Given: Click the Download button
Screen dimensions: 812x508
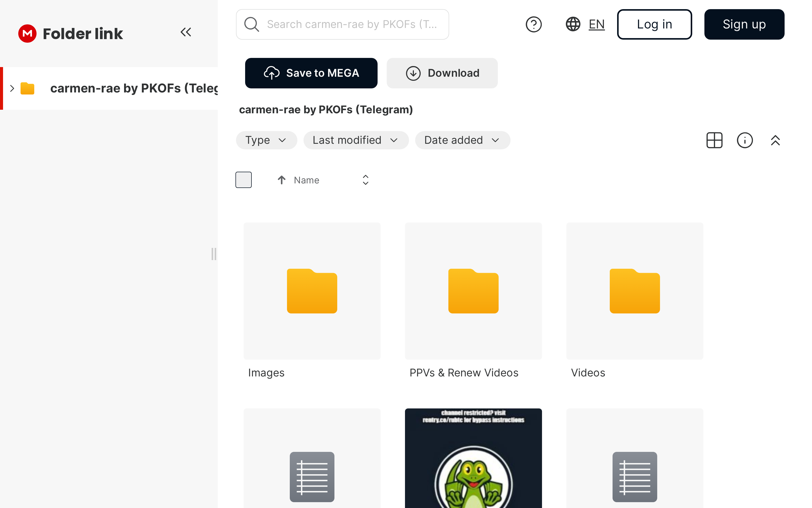Looking at the screenshot, I should click(x=442, y=73).
